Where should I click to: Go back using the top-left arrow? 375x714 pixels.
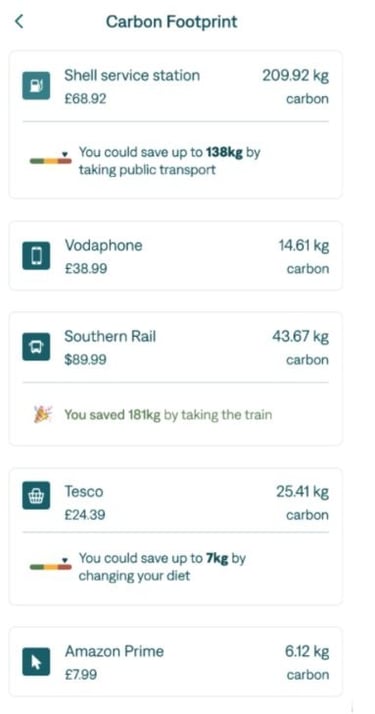point(19,21)
